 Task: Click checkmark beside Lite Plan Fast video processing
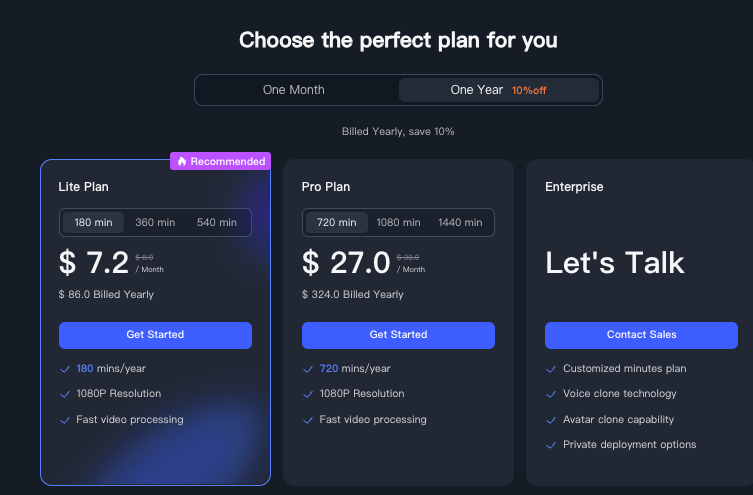(65, 420)
